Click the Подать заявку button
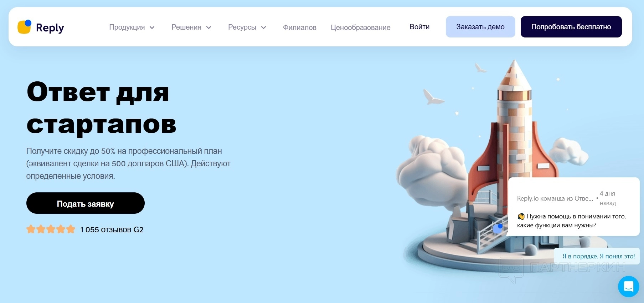Image resolution: width=644 pixels, height=303 pixels. (x=86, y=203)
